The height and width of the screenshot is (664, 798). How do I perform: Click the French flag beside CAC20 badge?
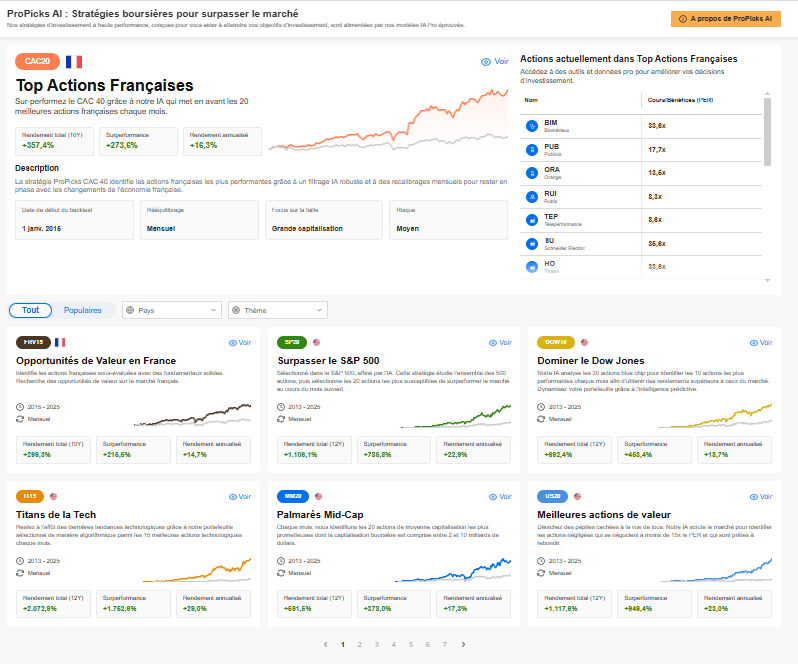click(x=74, y=62)
